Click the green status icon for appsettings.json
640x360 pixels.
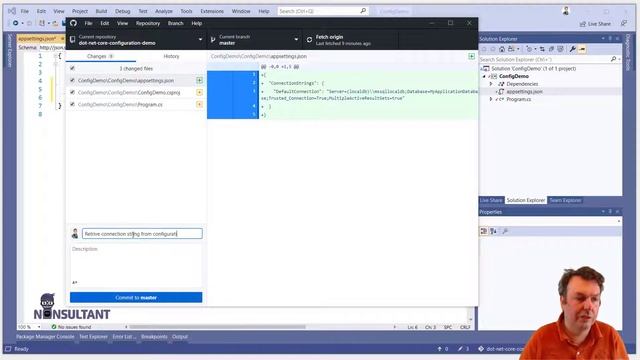point(199,80)
